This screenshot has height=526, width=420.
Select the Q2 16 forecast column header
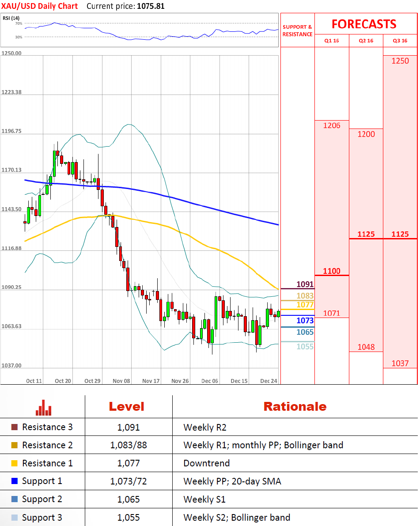tap(366, 41)
